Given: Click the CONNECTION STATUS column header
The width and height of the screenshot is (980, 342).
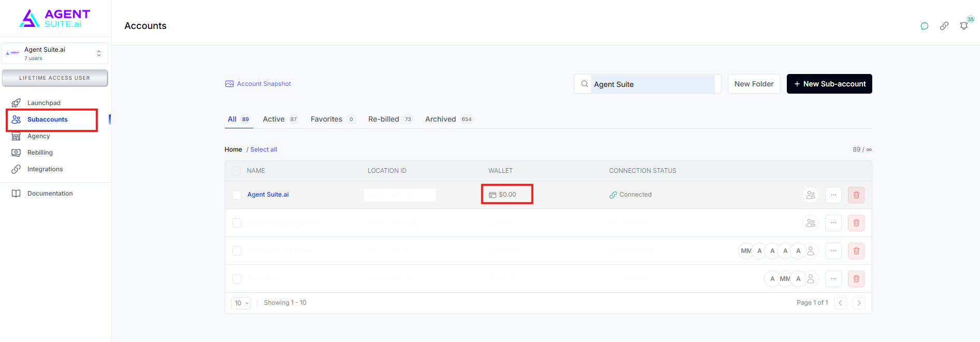Looking at the screenshot, I should point(642,171).
